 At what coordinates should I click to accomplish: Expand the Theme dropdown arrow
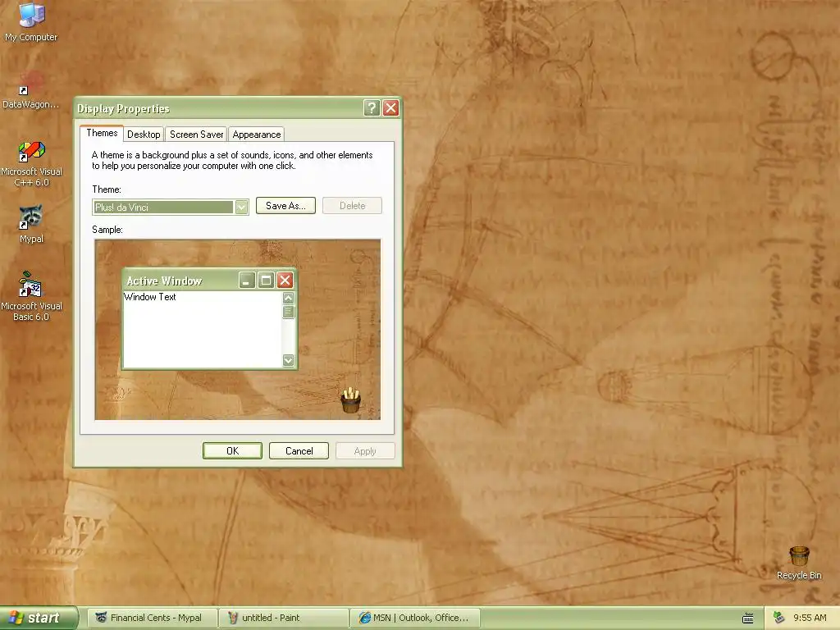(x=242, y=208)
